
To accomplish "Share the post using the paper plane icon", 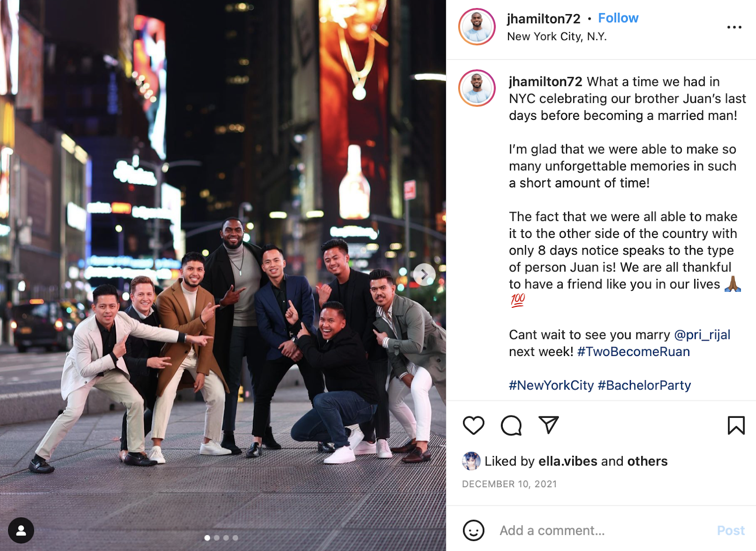I will click(x=549, y=425).
